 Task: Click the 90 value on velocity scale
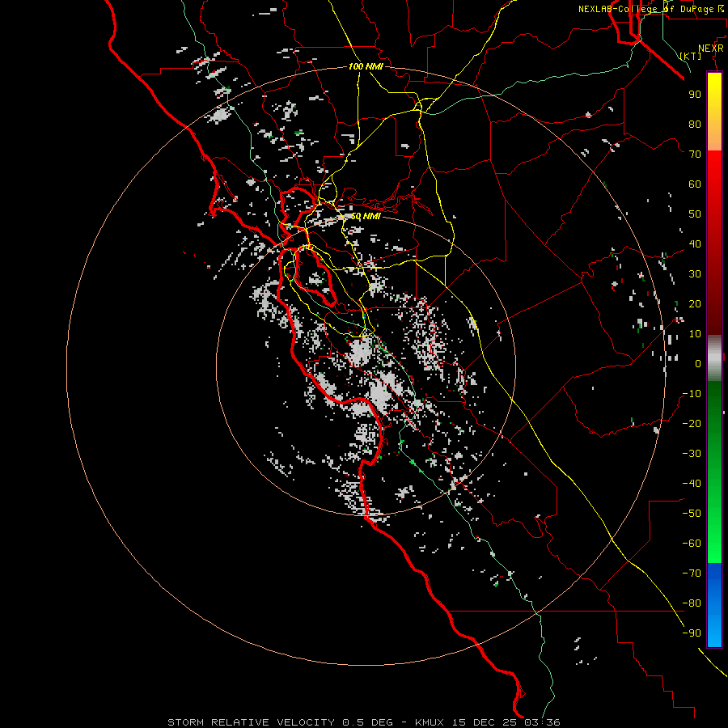pos(695,95)
